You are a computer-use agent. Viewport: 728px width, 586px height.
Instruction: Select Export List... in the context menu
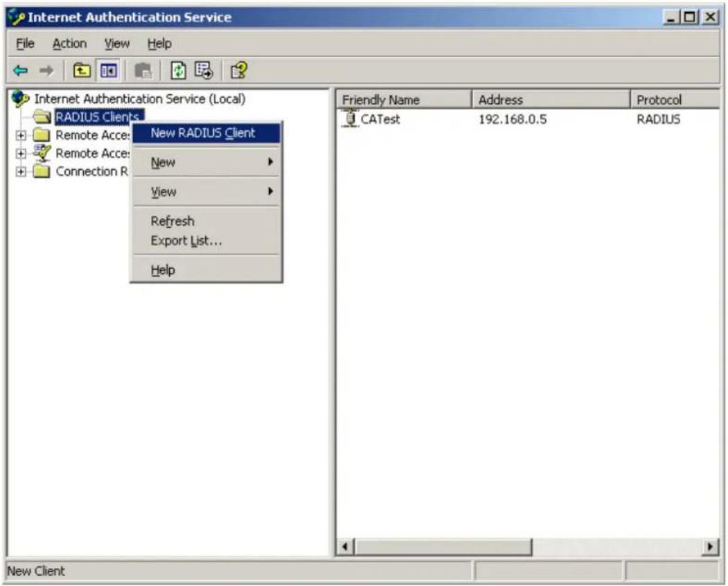point(206,240)
